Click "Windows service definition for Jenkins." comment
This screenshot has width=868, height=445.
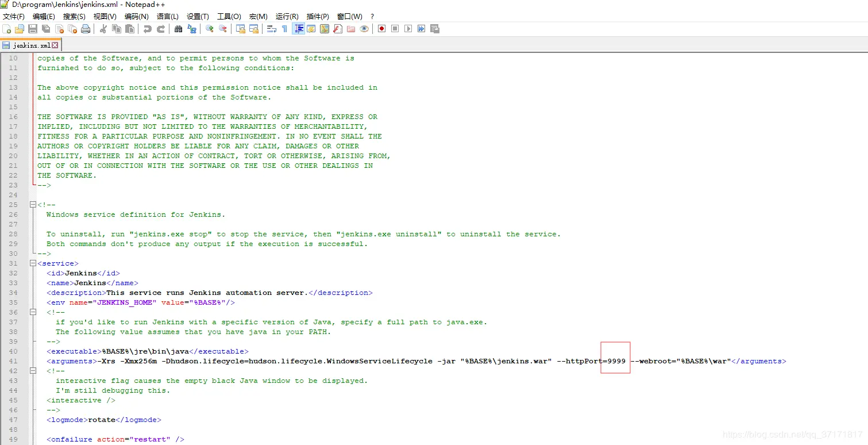(x=136, y=214)
